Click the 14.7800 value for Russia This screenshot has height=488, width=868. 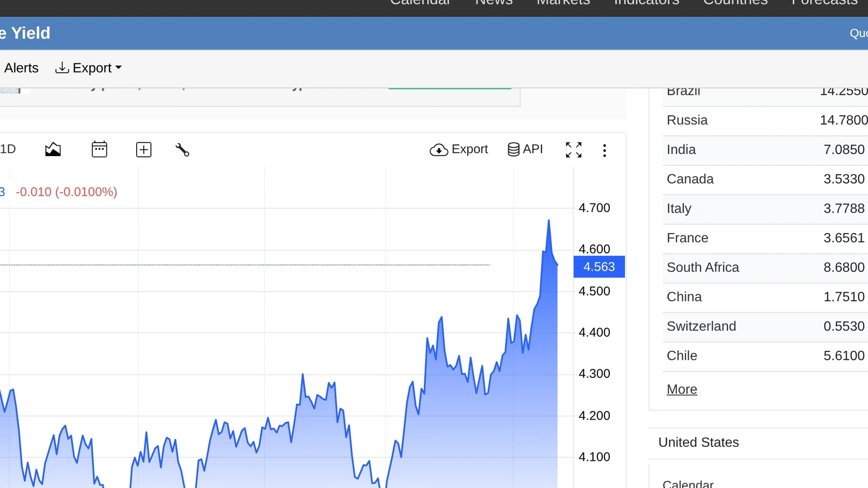tap(844, 120)
